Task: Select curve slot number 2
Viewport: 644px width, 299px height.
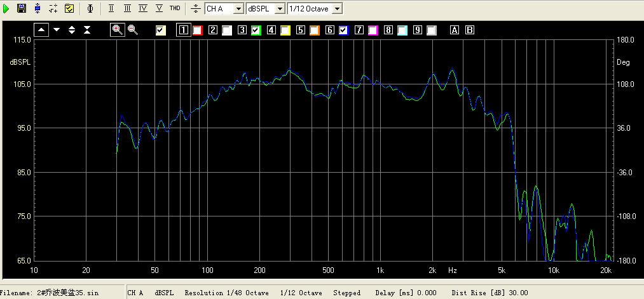Action: point(213,30)
